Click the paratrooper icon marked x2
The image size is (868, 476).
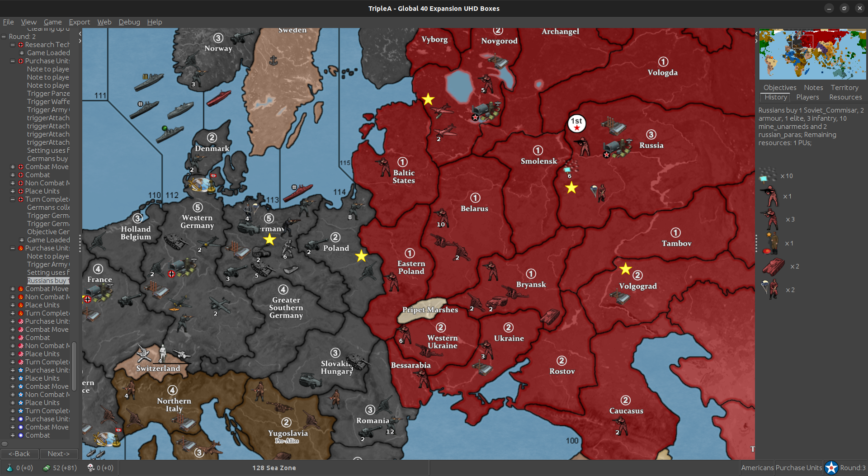point(770,290)
